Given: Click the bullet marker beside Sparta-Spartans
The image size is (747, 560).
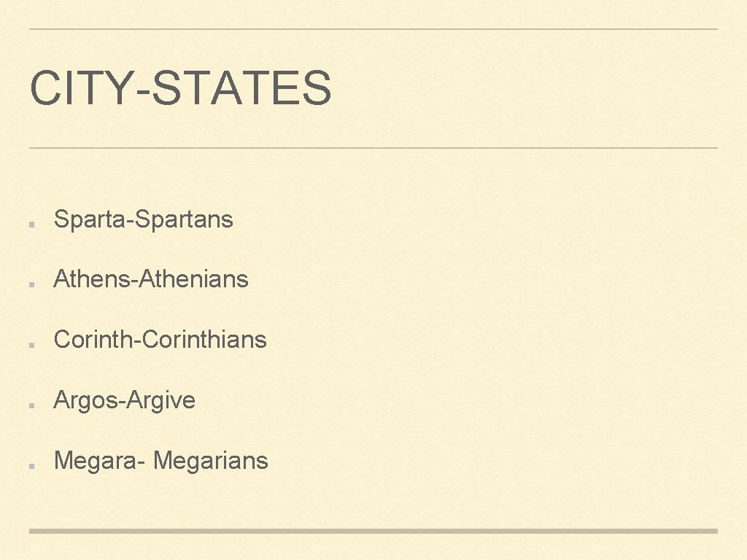Looking at the screenshot, I should click(32, 224).
